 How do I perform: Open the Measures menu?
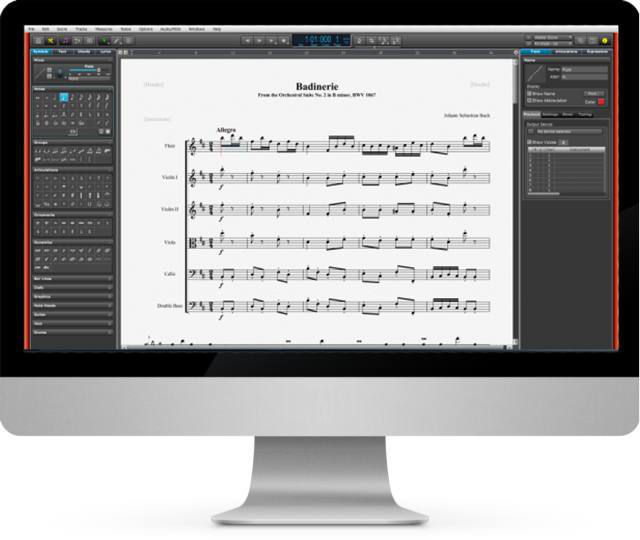104,30
